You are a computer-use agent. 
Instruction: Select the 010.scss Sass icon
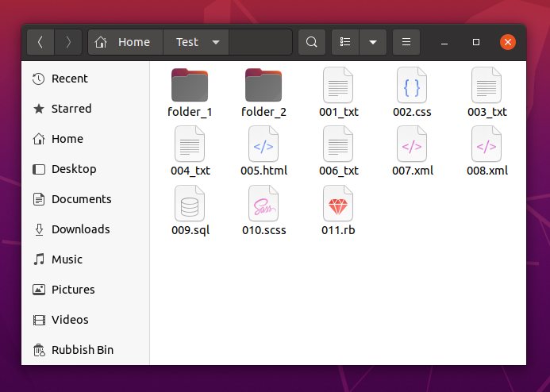point(263,203)
